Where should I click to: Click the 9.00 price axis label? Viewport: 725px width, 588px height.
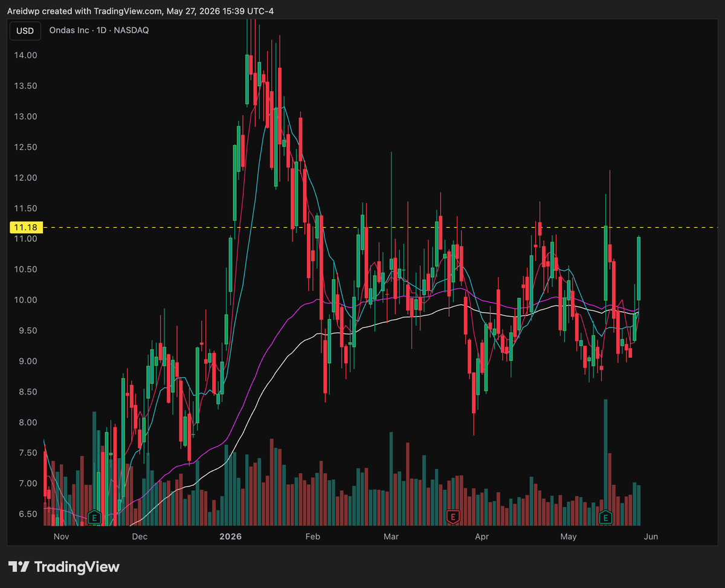[27, 361]
